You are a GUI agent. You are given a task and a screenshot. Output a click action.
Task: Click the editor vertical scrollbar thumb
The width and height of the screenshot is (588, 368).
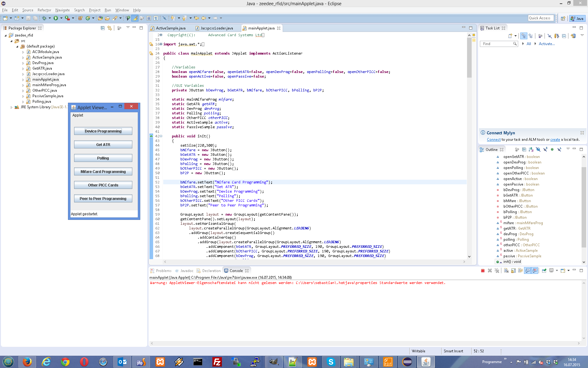pos(469,58)
